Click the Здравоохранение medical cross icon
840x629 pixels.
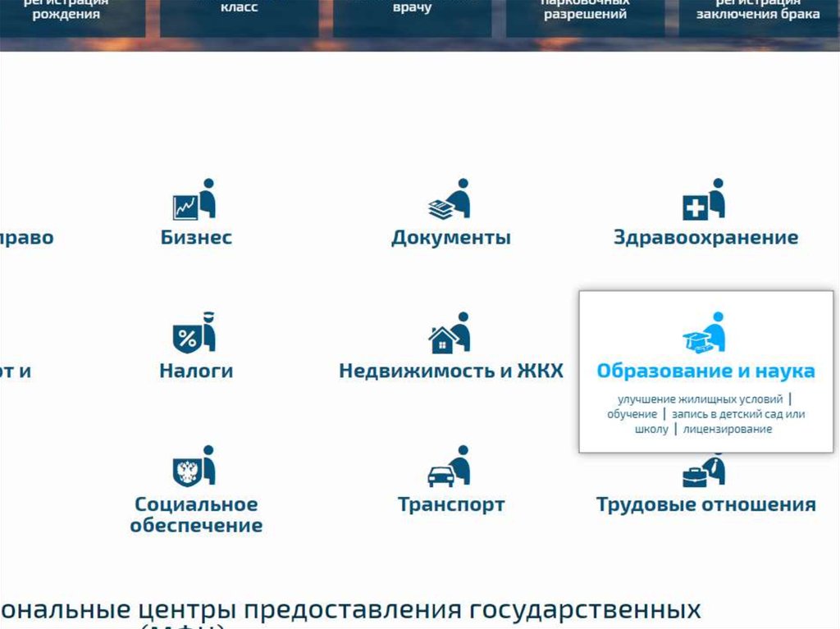click(704, 199)
